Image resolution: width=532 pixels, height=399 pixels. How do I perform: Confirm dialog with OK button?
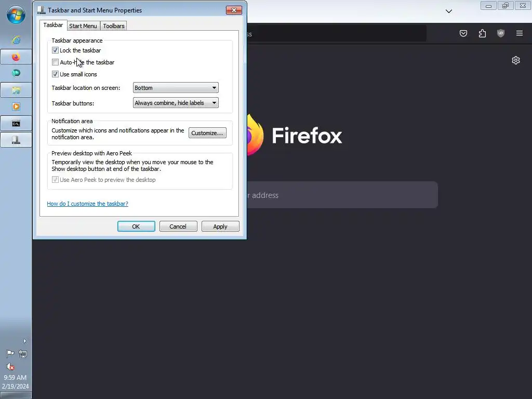click(x=136, y=227)
